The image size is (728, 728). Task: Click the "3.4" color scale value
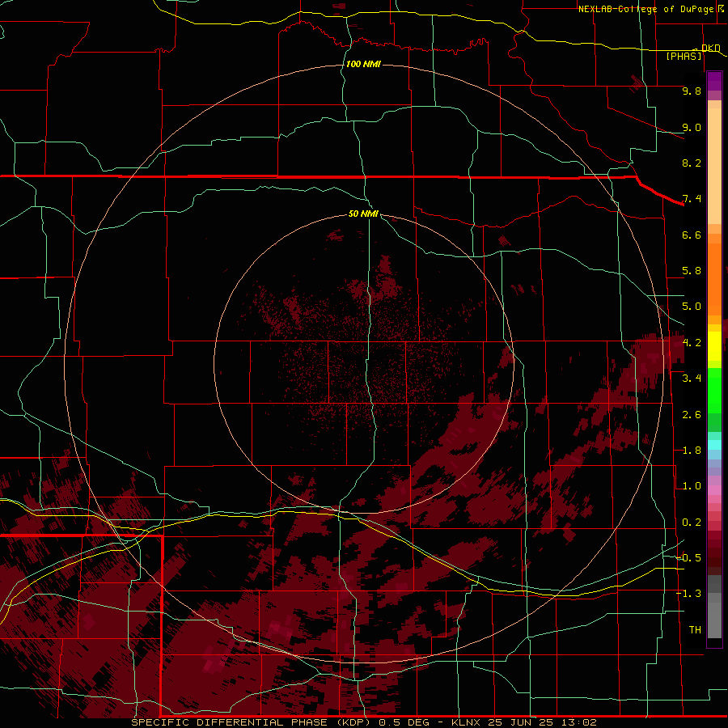[x=692, y=379]
